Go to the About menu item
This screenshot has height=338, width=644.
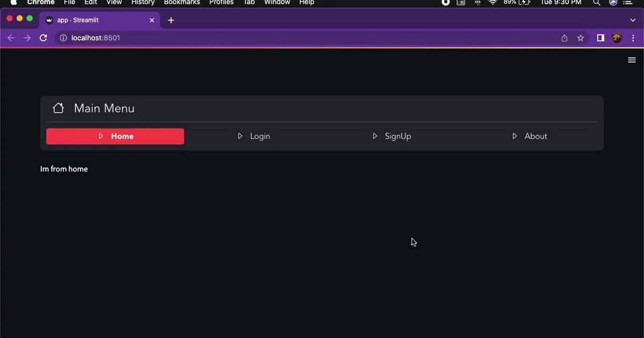[x=530, y=136]
